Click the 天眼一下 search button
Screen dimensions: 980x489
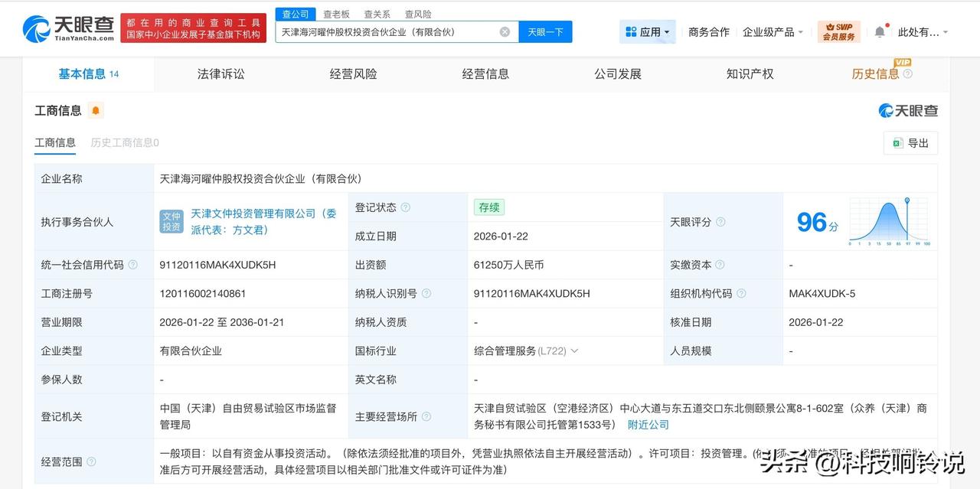click(545, 31)
